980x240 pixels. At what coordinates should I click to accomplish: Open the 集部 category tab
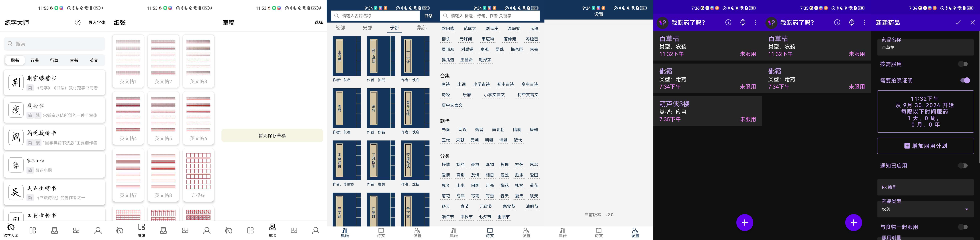(x=422, y=27)
